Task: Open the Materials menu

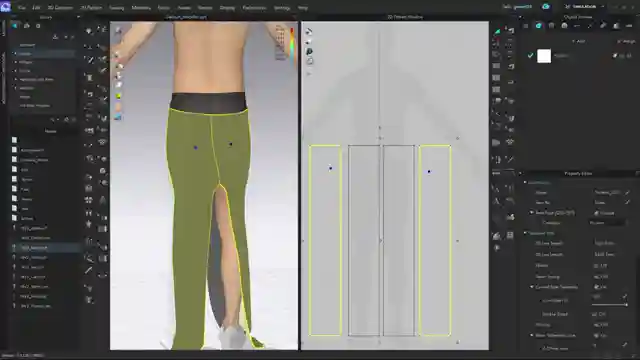Action: [141, 7]
